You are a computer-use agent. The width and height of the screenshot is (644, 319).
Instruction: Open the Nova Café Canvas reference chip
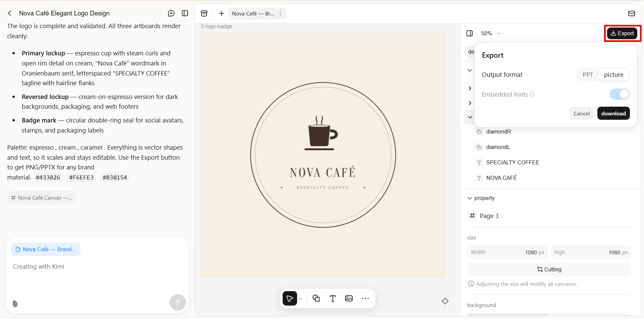[x=42, y=198]
